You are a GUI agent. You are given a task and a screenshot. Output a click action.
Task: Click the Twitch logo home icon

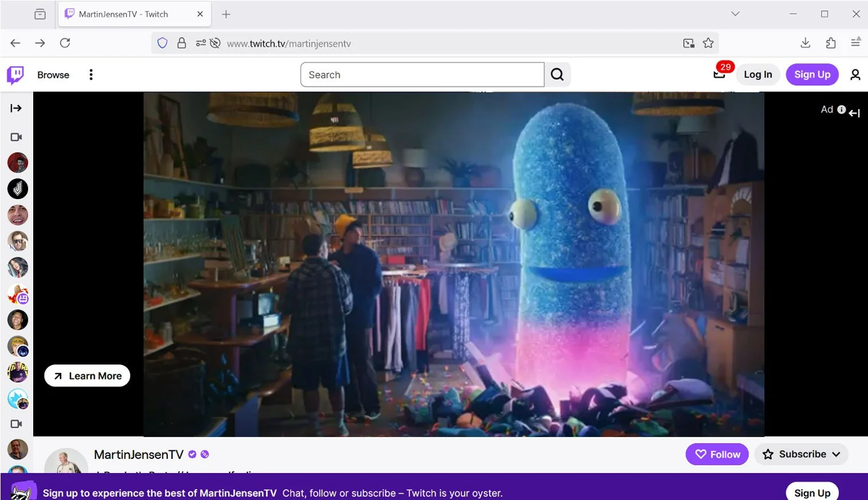coord(15,74)
